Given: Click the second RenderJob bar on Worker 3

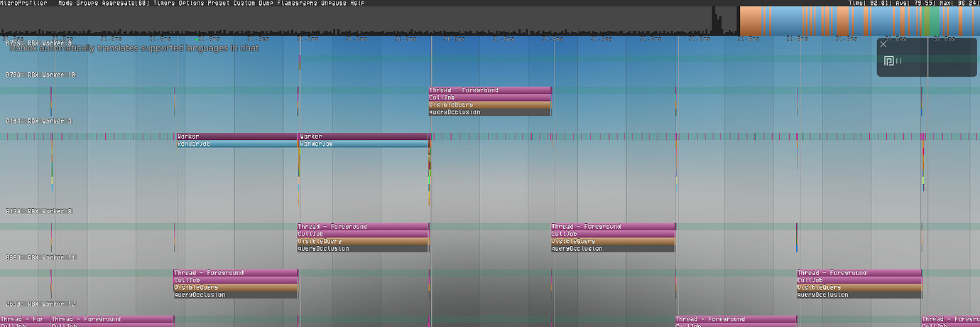Looking at the screenshot, I should [364, 144].
